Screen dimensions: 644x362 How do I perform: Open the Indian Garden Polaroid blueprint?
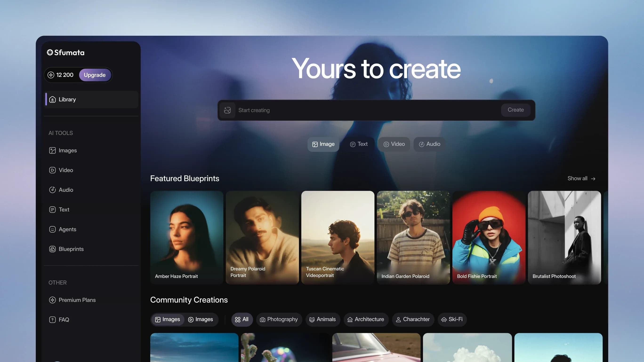pyautogui.click(x=413, y=237)
